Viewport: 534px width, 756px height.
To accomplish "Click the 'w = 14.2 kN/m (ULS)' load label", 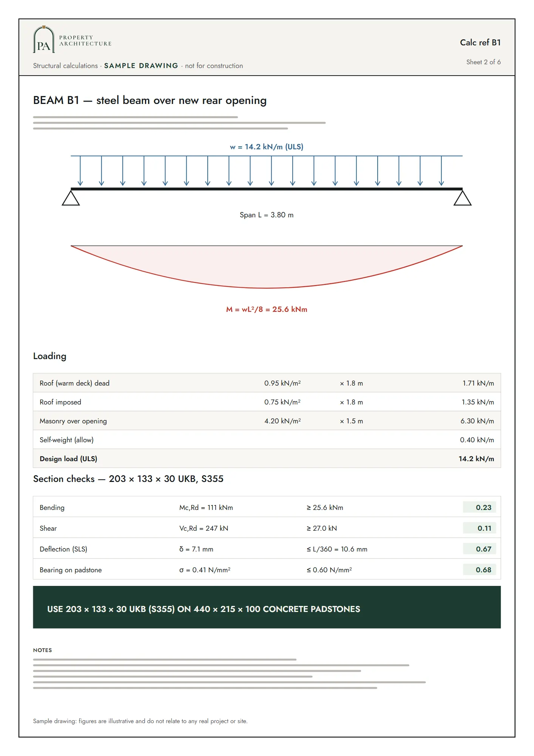I will point(267,147).
